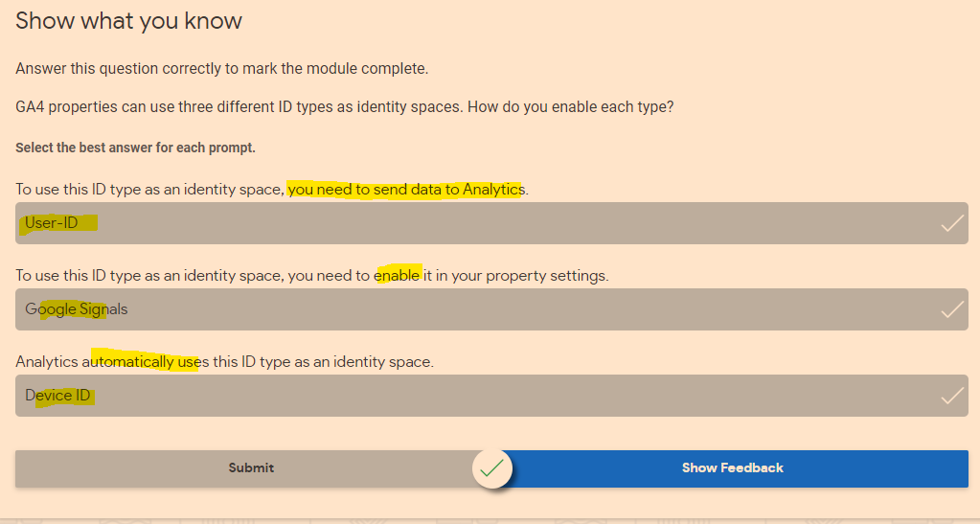Click the GA4 properties question text
980x524 pixels.
click(x=344, y=107)
